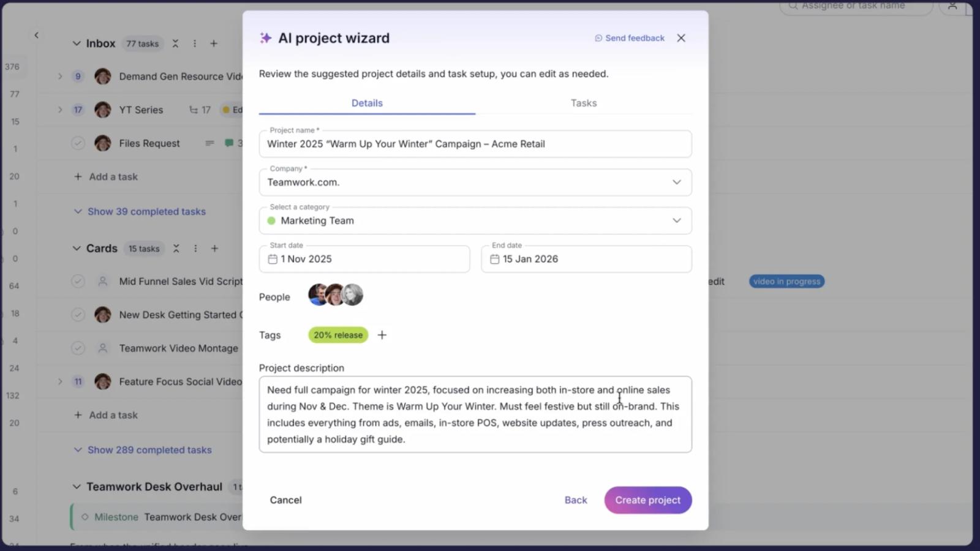Click the AI wizard sparkle icon
The width and height of the screenshot is (980, 551).
[x=266, y=38]
